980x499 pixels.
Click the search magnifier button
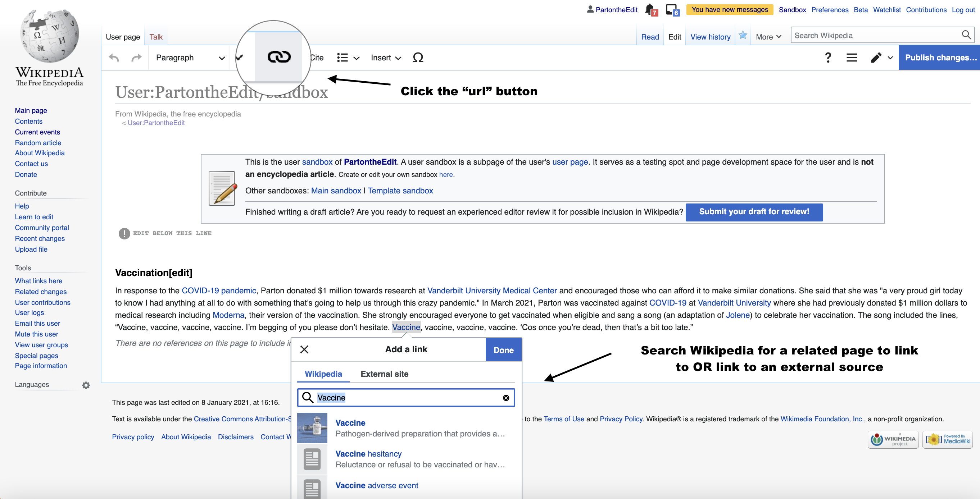966,35
